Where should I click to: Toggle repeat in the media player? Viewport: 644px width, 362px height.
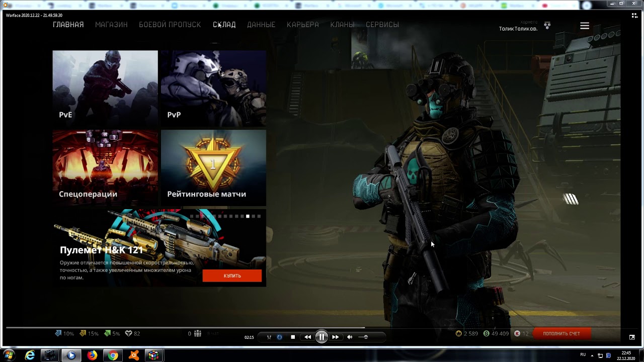280,337
